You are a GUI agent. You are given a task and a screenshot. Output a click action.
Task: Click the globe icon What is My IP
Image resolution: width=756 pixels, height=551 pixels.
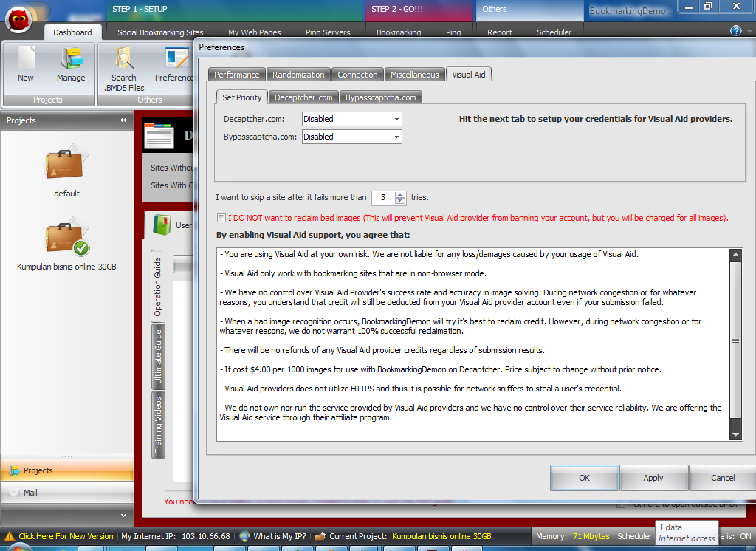[x=244, y=536]
